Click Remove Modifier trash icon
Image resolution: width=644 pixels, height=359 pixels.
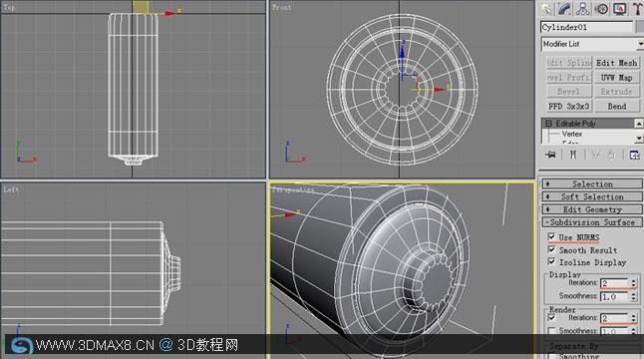click(x=611, y=155)
